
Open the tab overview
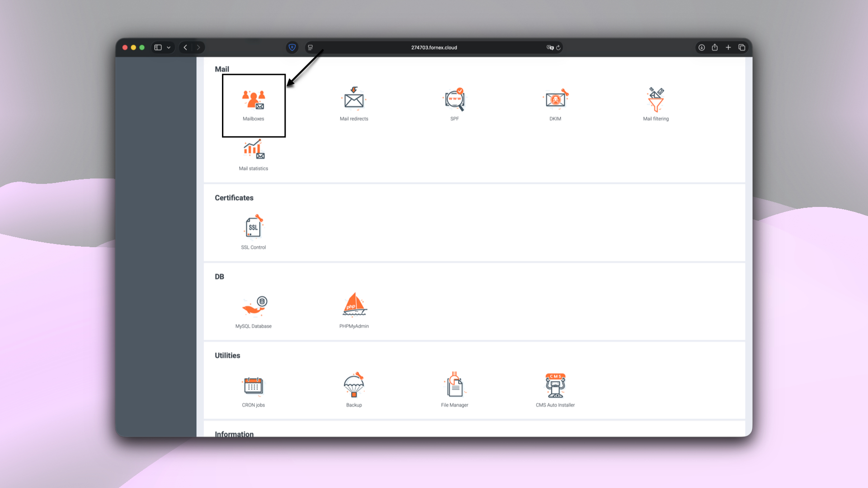742,47
